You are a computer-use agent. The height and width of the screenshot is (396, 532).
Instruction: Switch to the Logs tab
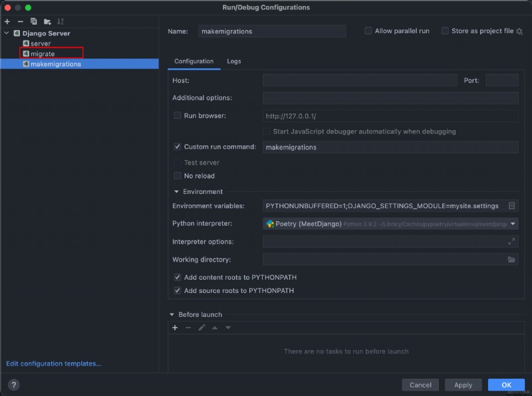(234, 61)
